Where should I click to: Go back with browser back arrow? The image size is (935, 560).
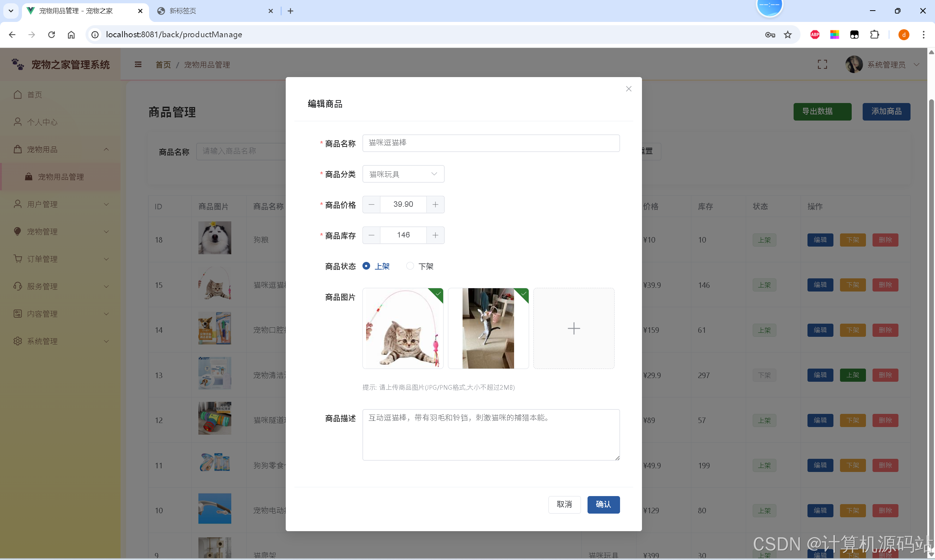coord(12,35)
